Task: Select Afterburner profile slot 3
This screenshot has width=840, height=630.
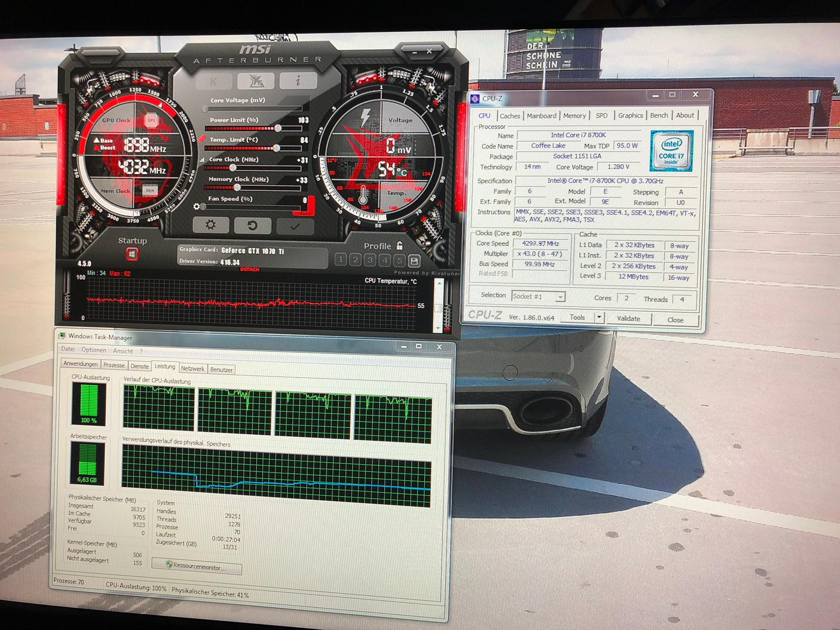Action: coord(370,260)
